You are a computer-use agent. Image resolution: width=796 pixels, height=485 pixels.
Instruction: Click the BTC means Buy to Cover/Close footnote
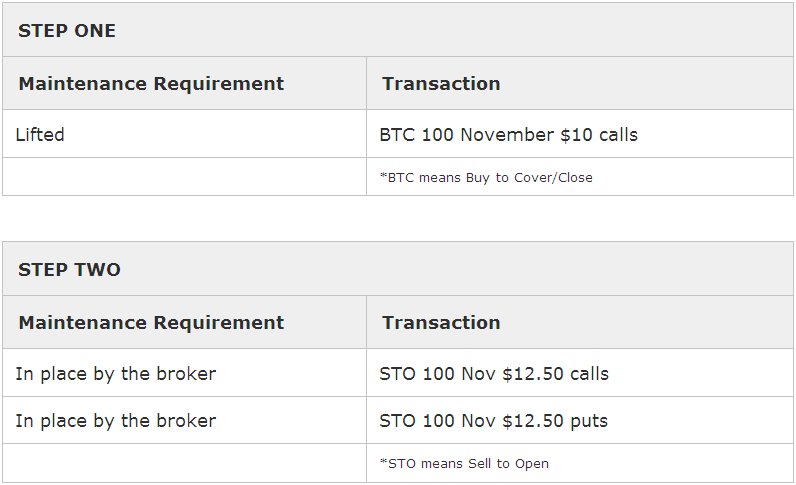coord(486,178)
